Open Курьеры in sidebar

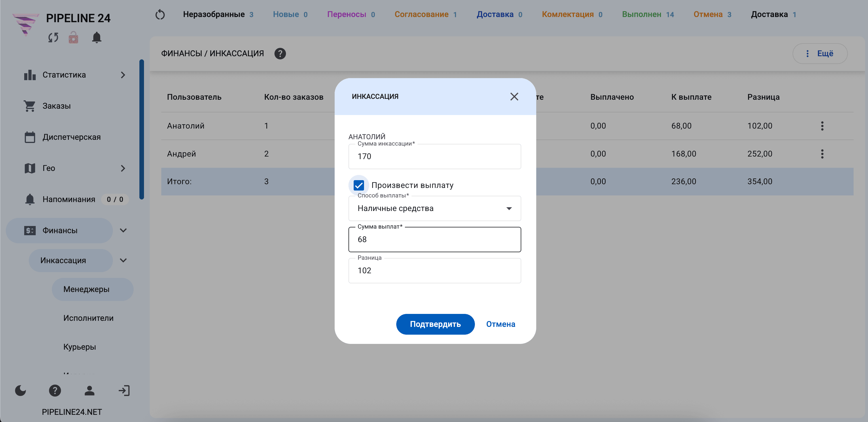tap(79, 347)
